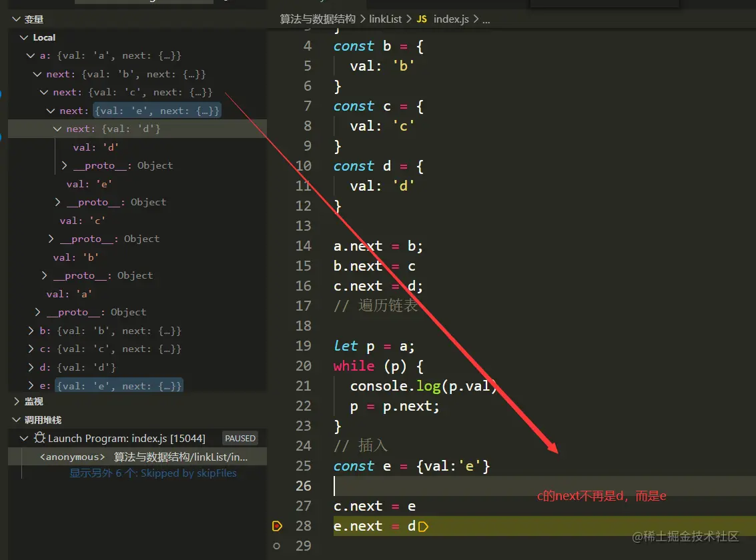
Task: Expand __proto__ below val: 'd'
Action: point(64,165)
